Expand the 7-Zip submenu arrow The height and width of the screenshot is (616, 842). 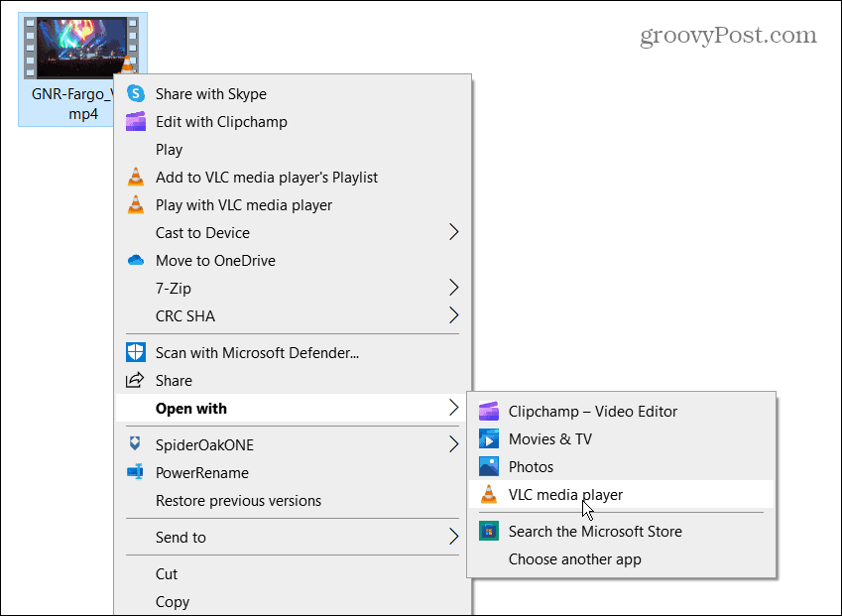(x=454, y=288)
